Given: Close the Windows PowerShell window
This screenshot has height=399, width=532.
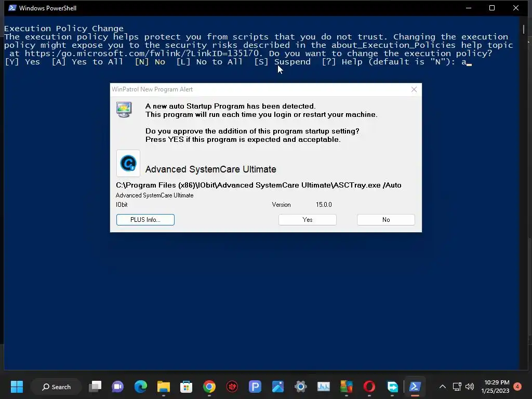Looking at the screenshot, I should [x=516, y=8].
